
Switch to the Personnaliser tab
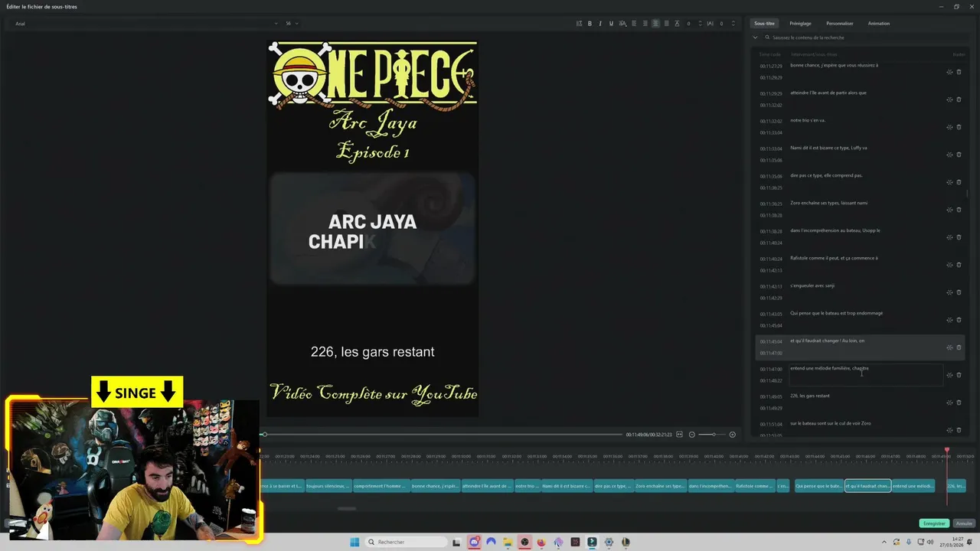coord(840,23)
